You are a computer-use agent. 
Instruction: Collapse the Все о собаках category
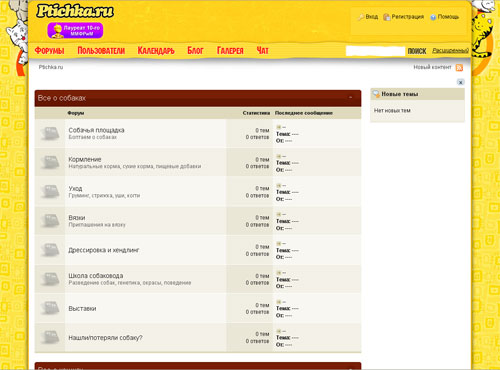(350, 98)
